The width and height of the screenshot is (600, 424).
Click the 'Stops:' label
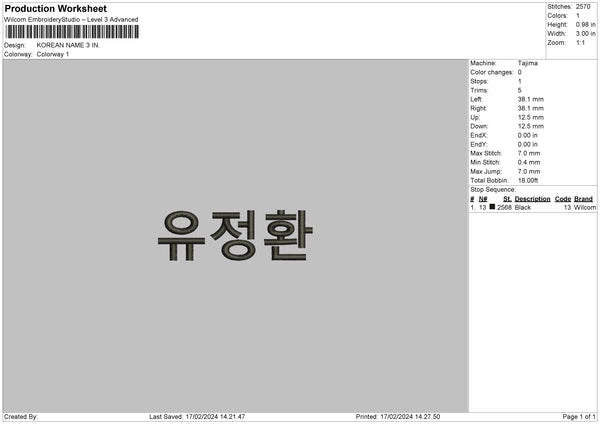point(479,81)
